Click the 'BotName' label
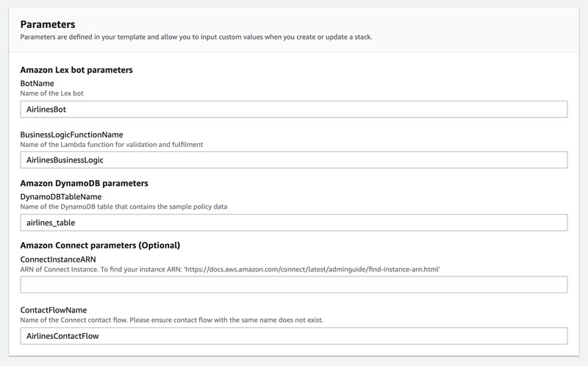The width and height of the screenshot is (588, 366). 37,83
